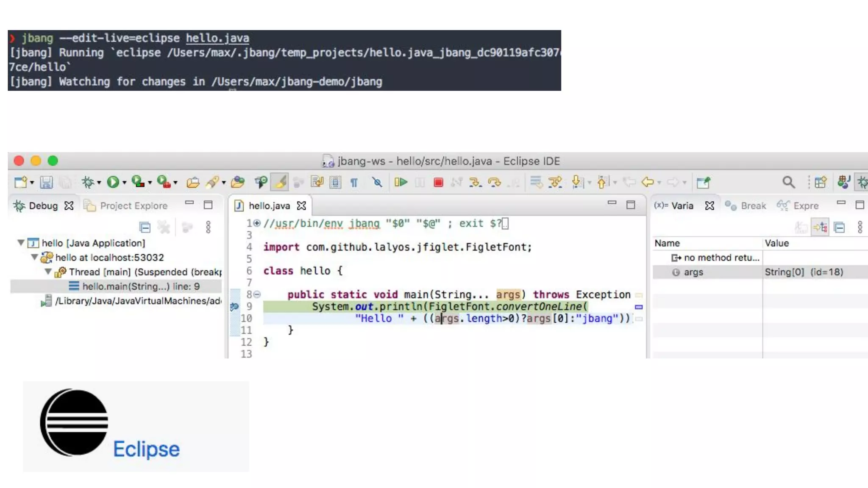Click the Save icon in toolbar
This screenshot has width=868, height=488.
click(46, 182)
